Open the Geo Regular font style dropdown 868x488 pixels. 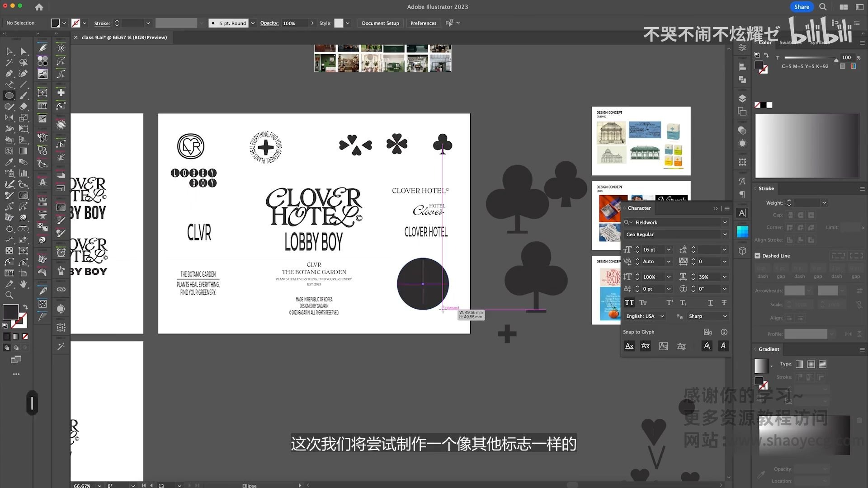(725, 235)
